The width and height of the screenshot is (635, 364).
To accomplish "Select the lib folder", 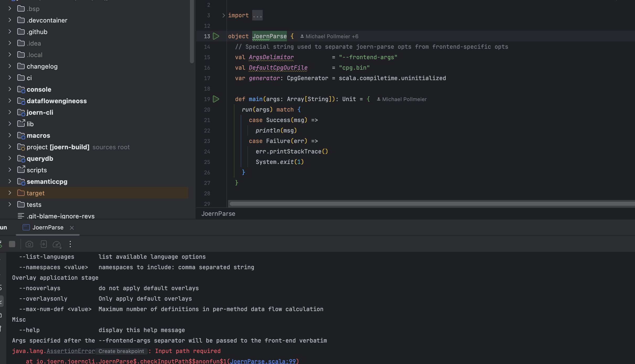I will pos(30,124).
